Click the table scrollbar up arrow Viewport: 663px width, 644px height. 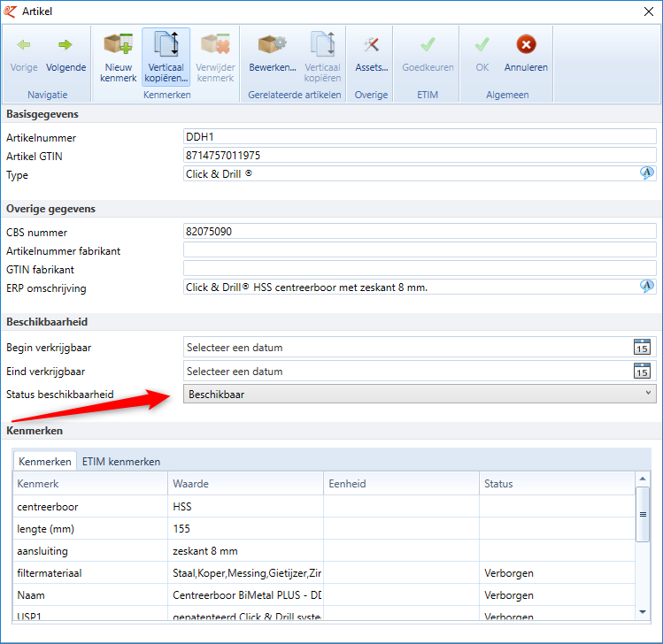[x=643, y=479]
